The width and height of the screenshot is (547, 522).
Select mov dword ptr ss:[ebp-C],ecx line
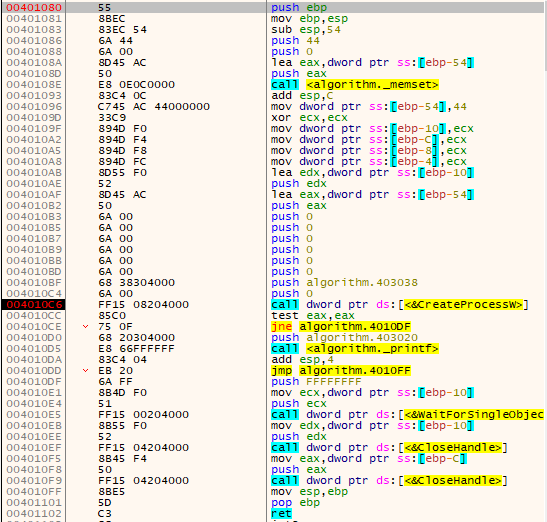click(x=369, y=140)
